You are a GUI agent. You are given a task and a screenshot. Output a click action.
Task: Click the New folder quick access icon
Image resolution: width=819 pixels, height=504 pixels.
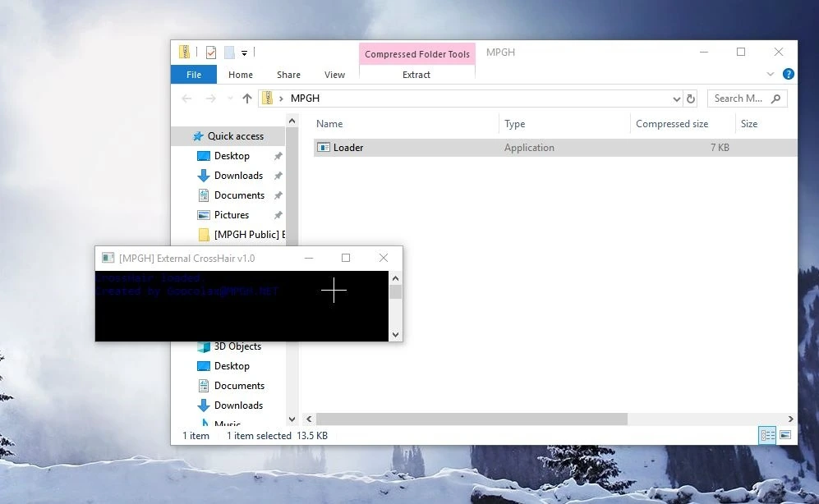pos(228,53)
